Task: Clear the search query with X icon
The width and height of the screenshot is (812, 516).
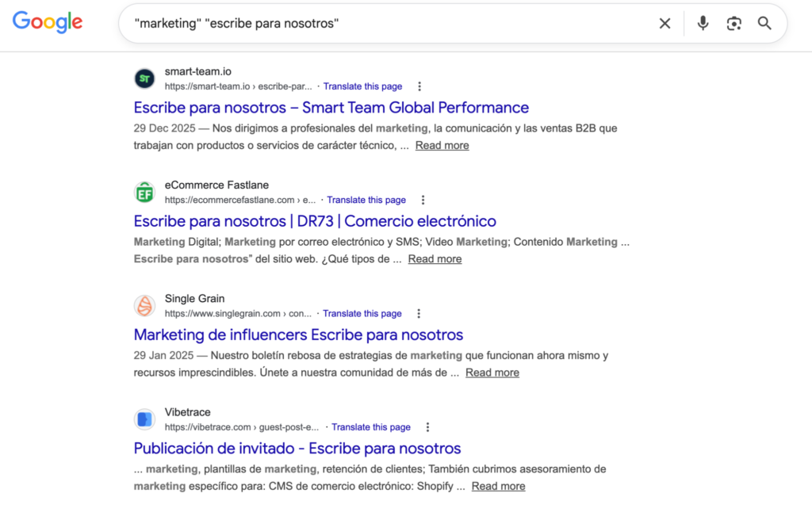Action: tap(665, 24)
